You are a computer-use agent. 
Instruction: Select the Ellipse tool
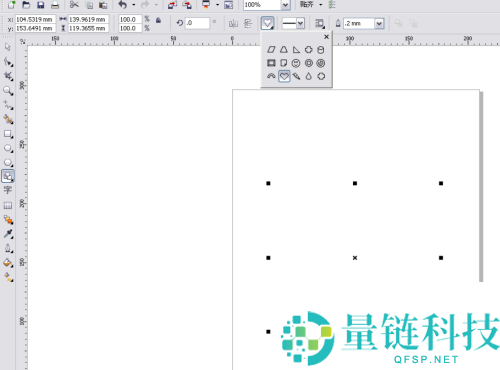(x=8, y=148)
